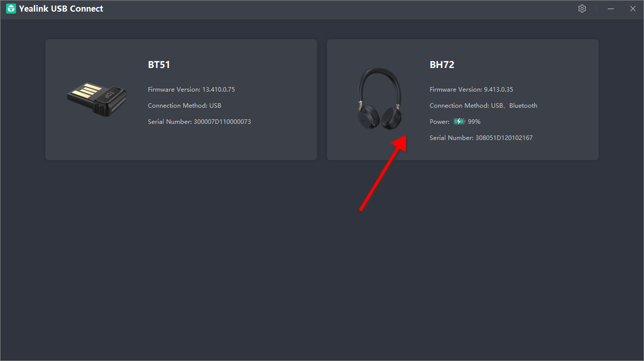The width and height of the screenshot is (644, 361).
Task: Click BH72 serial number 308051D120102167
Action: coord(481,138)
